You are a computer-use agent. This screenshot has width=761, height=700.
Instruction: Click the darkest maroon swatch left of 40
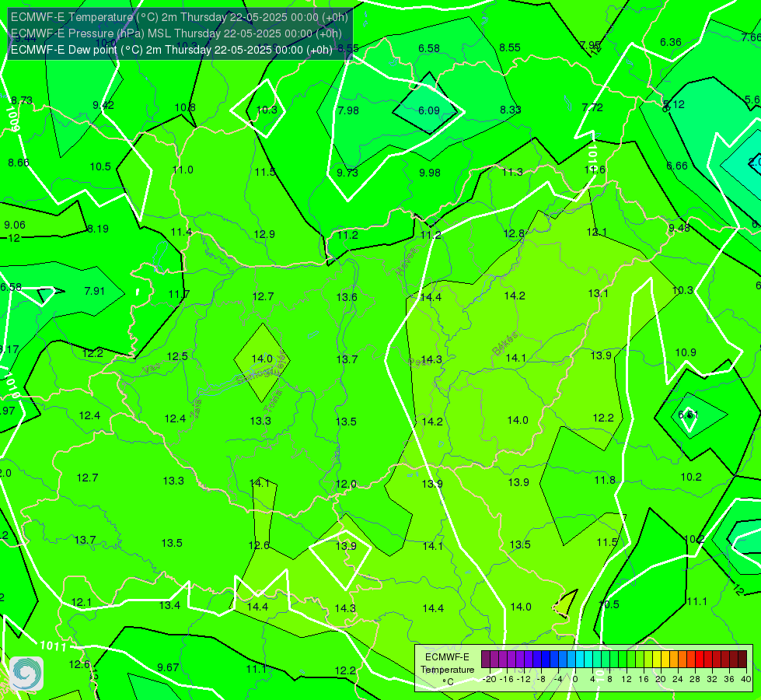[742, 660]
